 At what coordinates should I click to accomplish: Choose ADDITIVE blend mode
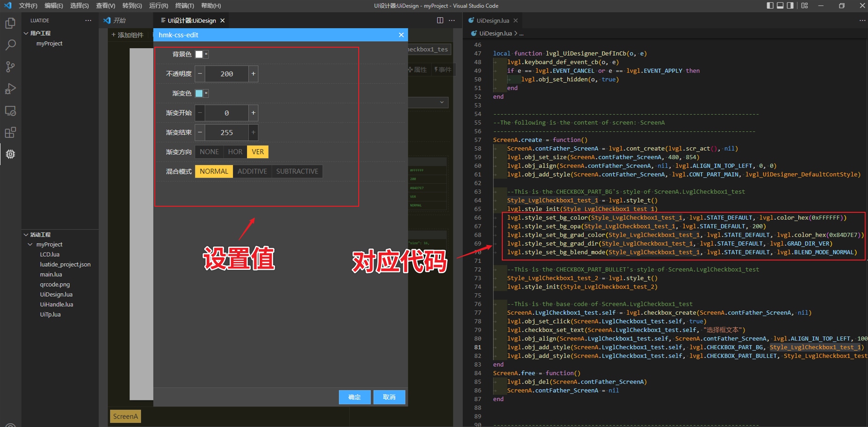tap(252, 172)
